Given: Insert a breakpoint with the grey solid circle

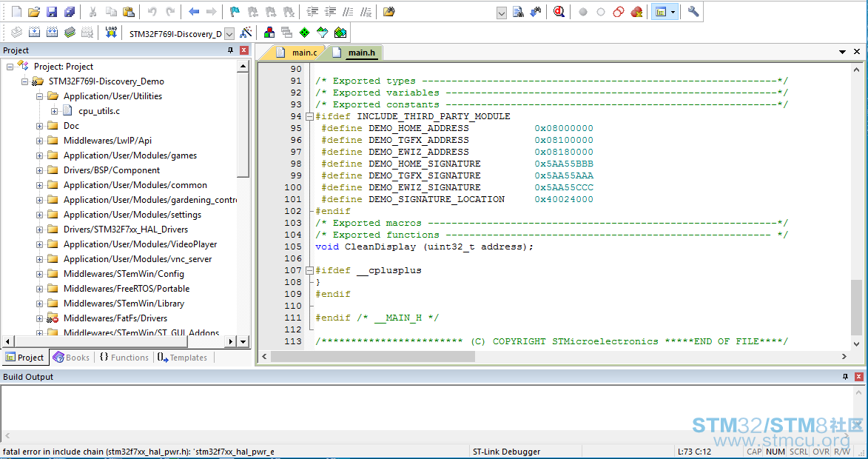Looking at the screenshot, I should pos(583,12).
